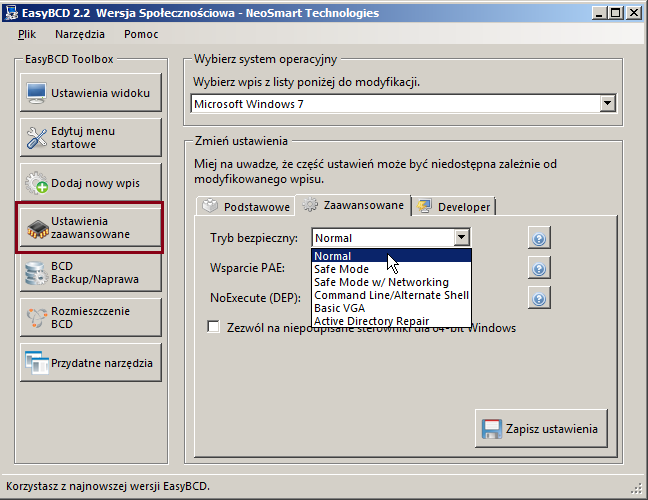Enable unsigned drivers for 64-bit Windows checkbox

pos(214,327)
